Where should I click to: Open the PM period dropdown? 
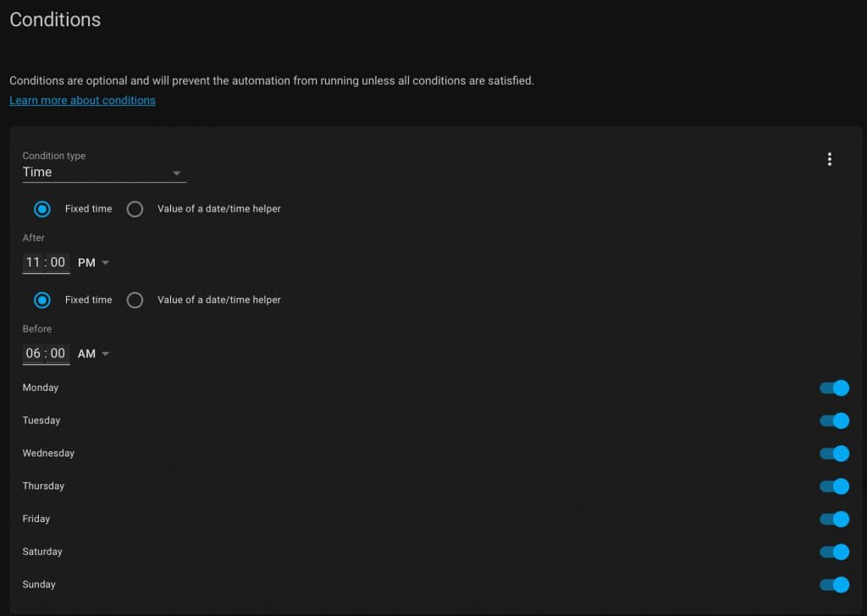[x=93, y=262]
